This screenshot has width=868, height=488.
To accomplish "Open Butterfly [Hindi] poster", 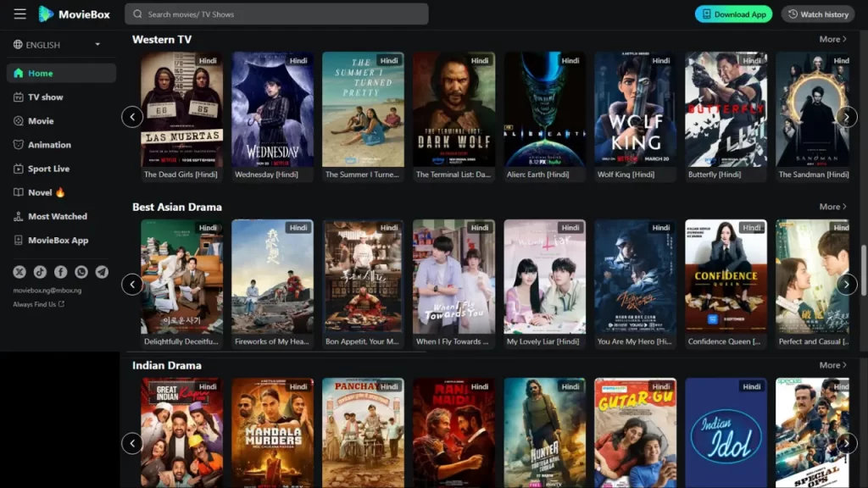I will tap(726, 109).
